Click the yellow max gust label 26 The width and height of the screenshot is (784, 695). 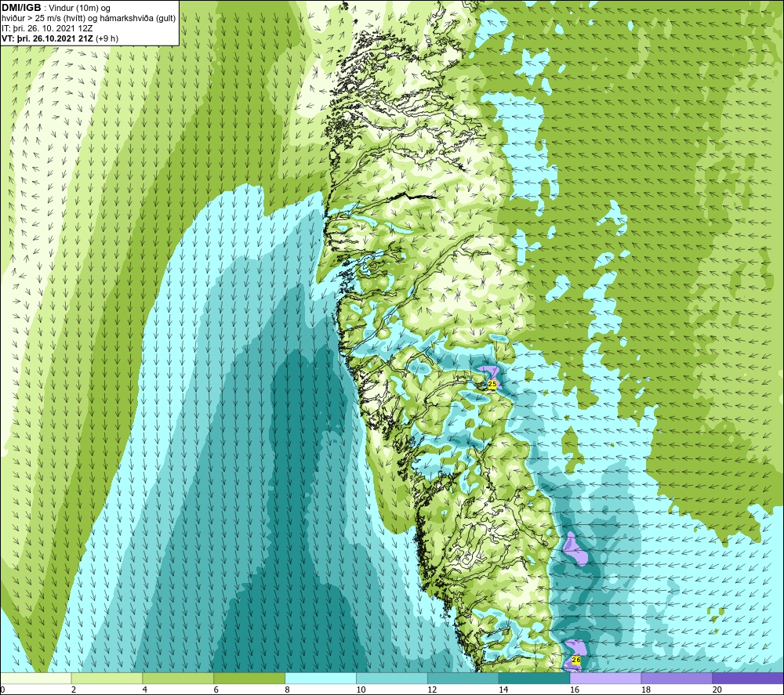pos(576,660)
